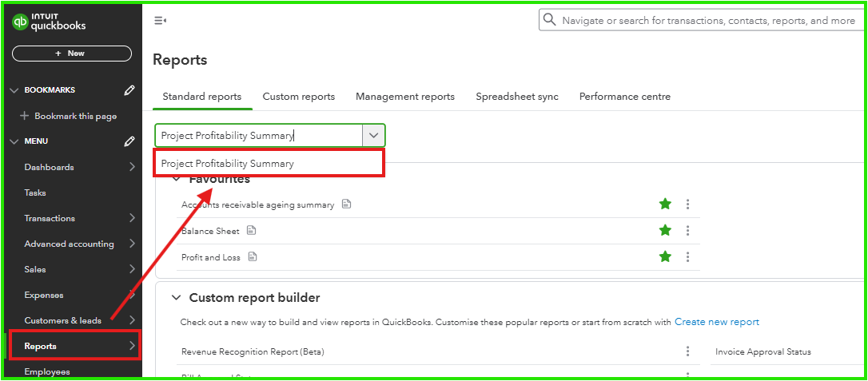Collapse the Custom report builder section

tap(176, 298)
